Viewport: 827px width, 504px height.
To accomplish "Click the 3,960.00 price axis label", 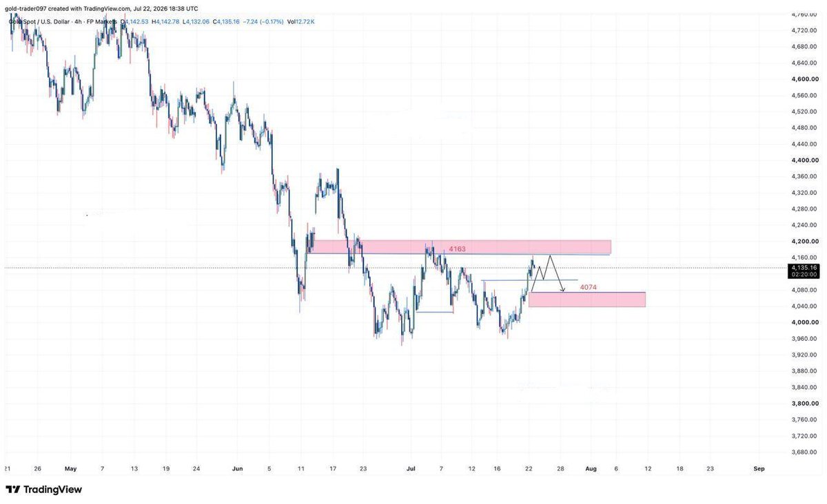I will coord(804,339).
